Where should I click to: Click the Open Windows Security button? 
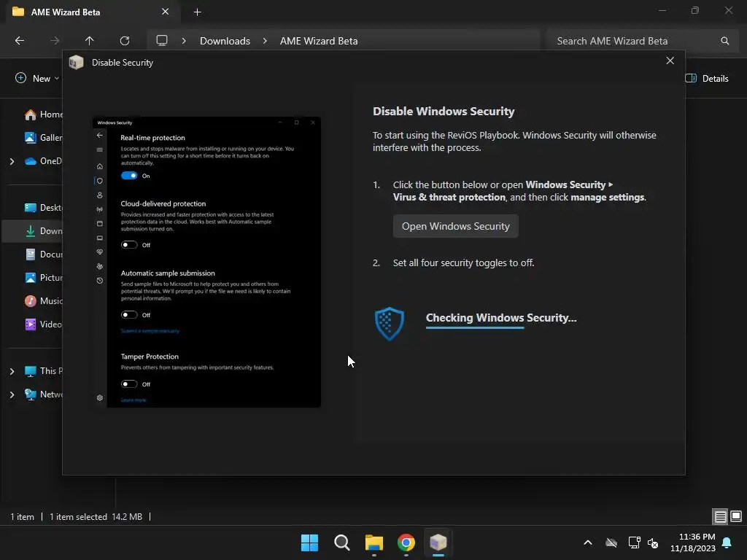pos(455,226)
